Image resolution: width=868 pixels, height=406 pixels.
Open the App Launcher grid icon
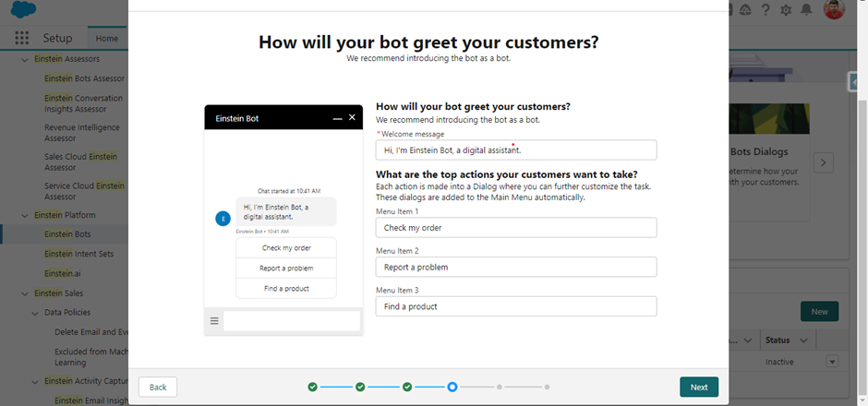[x=21, y=38]
